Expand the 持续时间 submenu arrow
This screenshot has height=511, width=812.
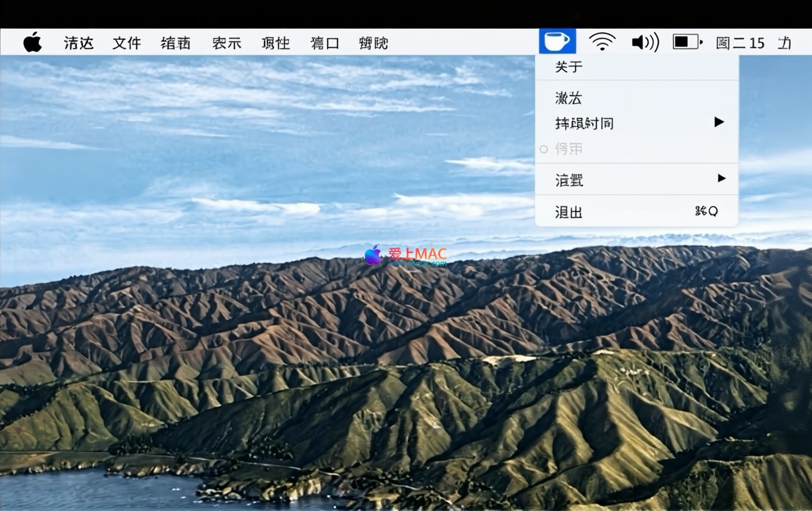coord(719,122)
